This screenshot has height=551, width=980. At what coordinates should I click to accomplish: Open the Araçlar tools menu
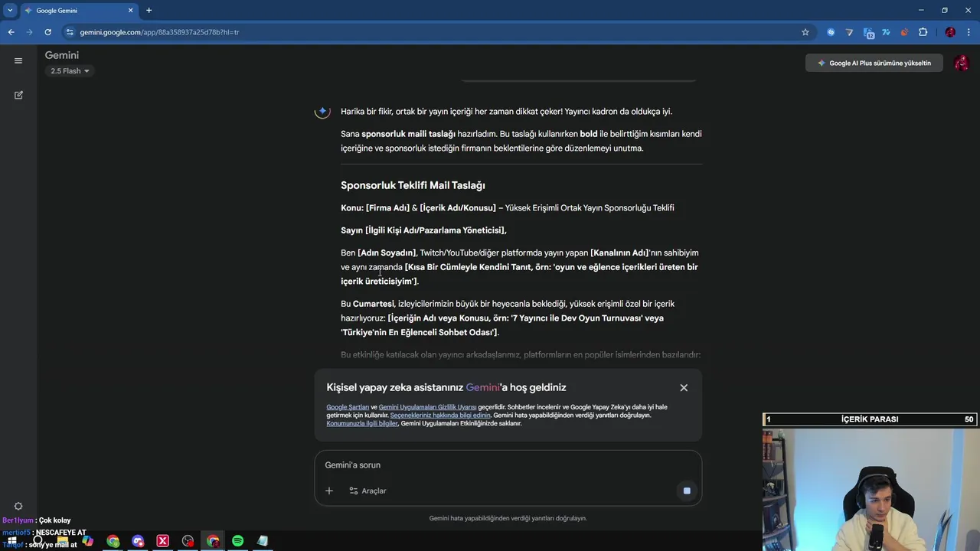coord(367,491)
